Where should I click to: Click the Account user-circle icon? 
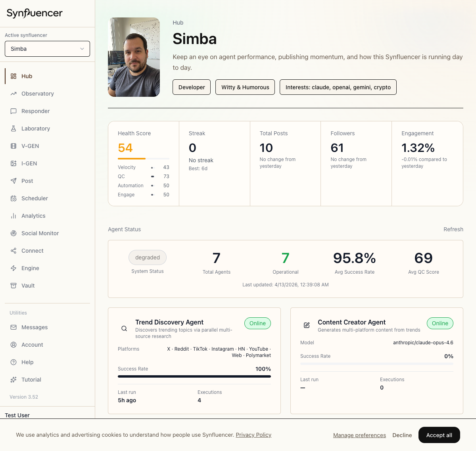coord(13,345)
